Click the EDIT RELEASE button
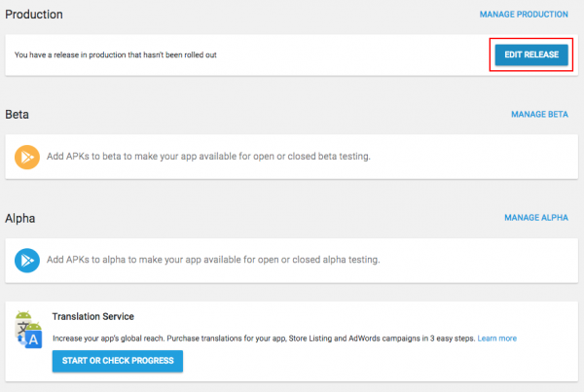The height and width of the screenshot is (392, 584). point(530,54)
